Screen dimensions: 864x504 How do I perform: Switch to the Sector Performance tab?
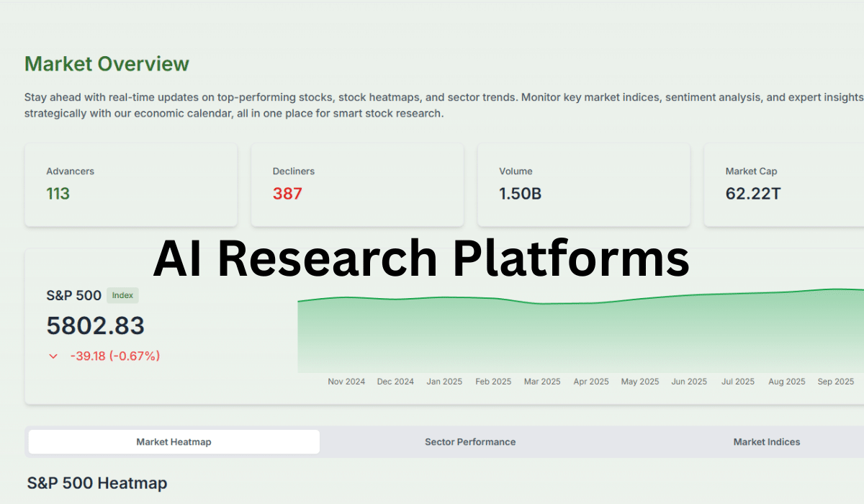pyautogui.click(x=470, y=442)
